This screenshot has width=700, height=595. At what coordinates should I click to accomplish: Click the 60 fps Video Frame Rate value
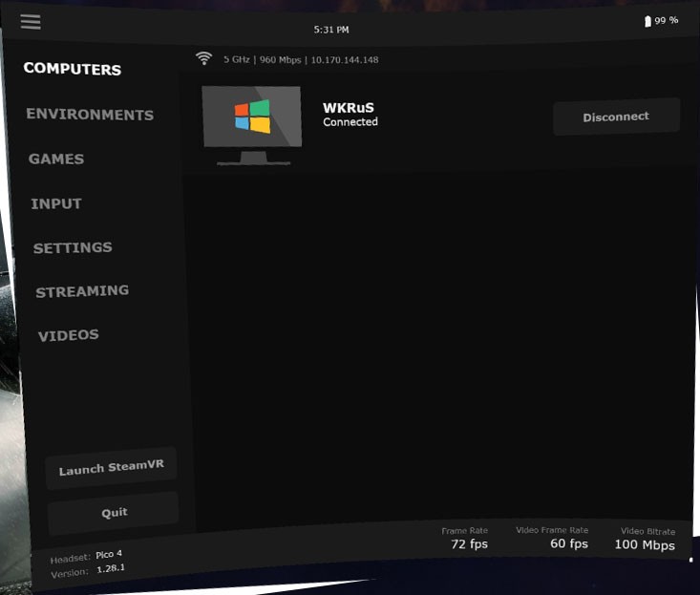(569, 543)
